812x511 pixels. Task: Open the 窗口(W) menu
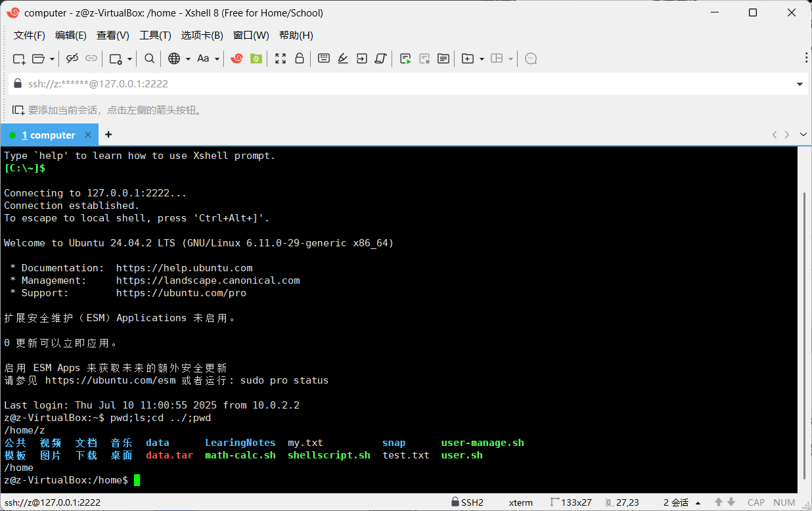click(x=251, y=35)
